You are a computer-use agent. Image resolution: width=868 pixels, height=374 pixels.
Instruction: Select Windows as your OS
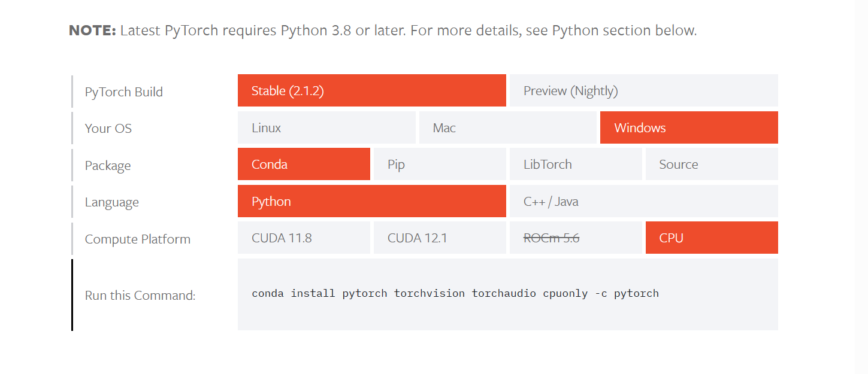click(689, 127)
